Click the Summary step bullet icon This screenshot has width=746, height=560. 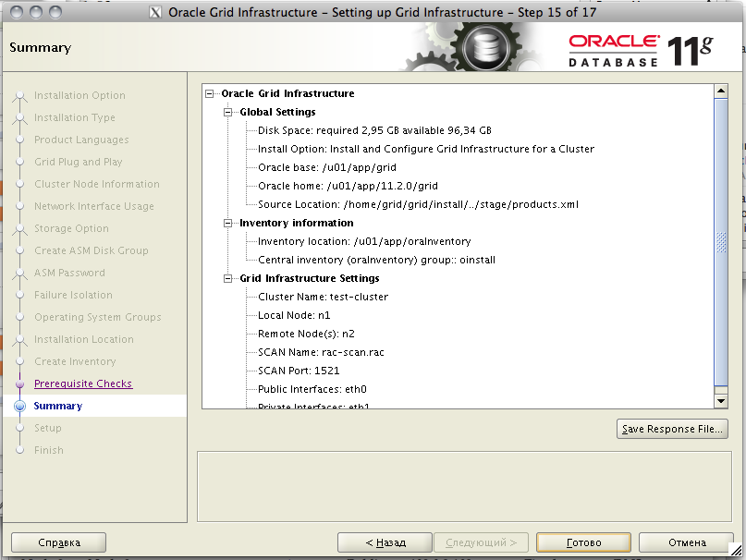coord(19,407)
